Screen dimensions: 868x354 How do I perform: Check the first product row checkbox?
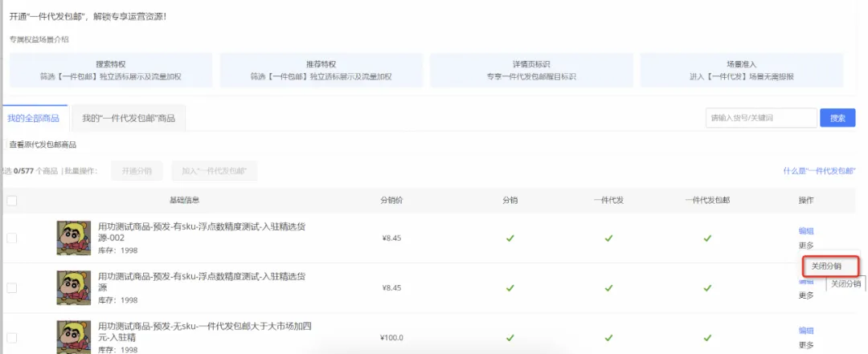coord(11,238)
